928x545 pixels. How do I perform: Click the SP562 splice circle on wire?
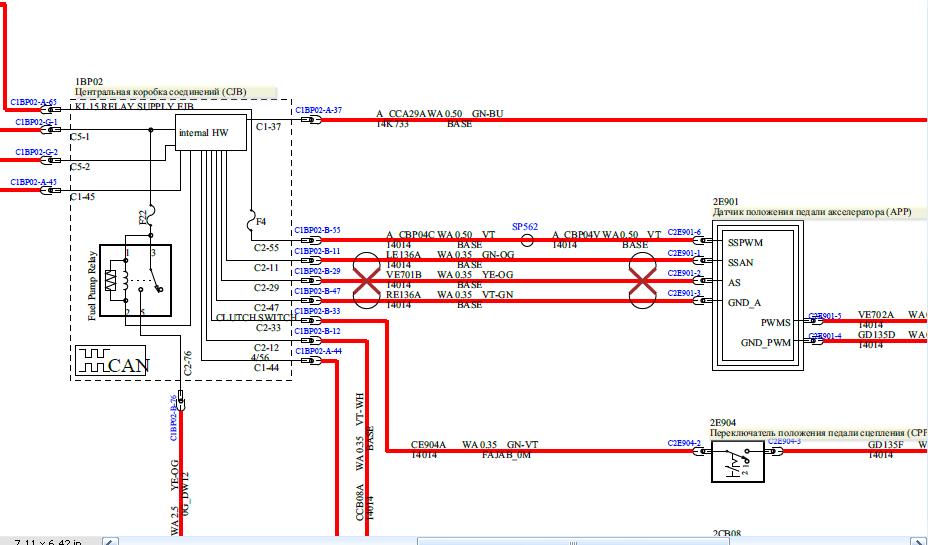click(527, 240)
